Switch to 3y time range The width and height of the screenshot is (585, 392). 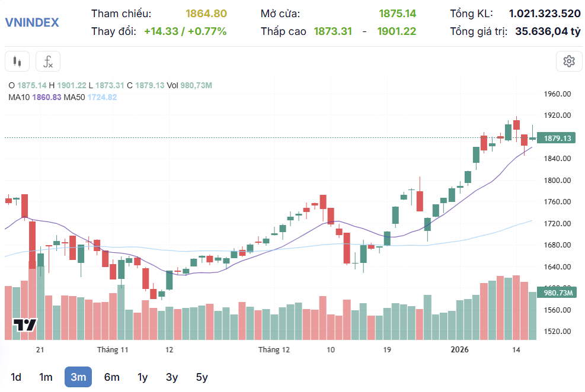172,377
